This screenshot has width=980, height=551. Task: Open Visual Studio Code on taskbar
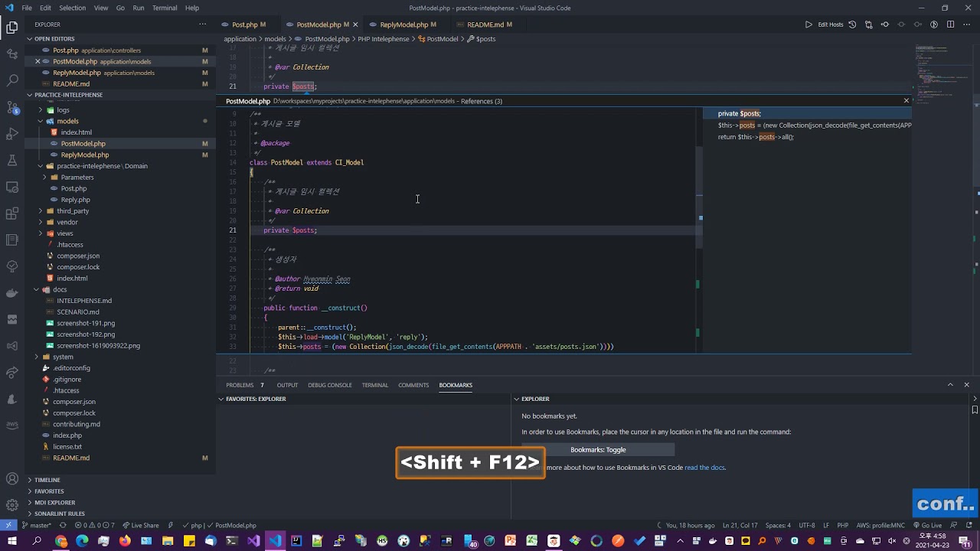point(275,541)
